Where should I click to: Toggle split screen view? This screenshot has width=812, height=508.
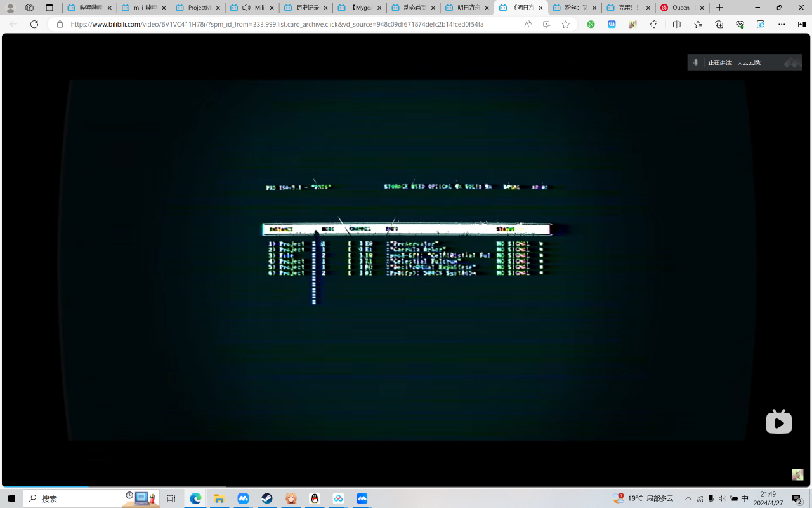click(676, 24)
